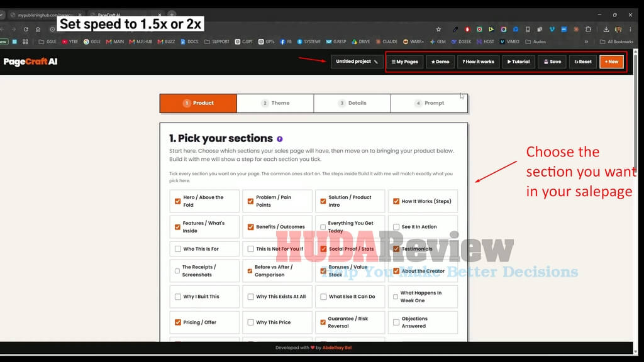Tick The Receipts / Screenshots checkbox
The image size is (644, 362).
[177, 271]
